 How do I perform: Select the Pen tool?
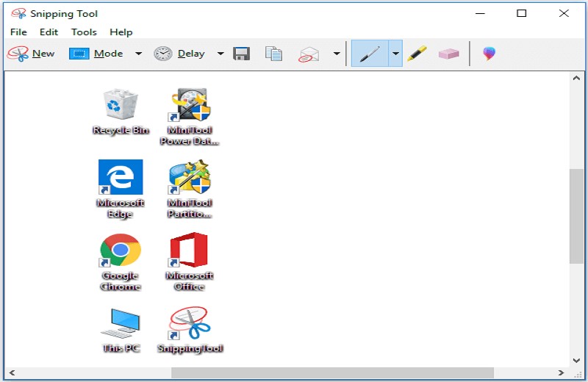(x=370, y=54)
